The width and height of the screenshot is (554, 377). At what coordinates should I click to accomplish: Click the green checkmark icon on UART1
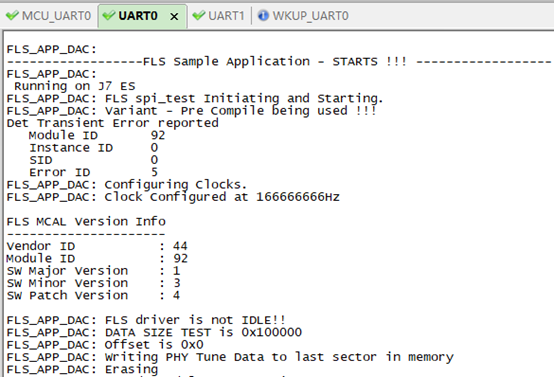coord(199,16)
